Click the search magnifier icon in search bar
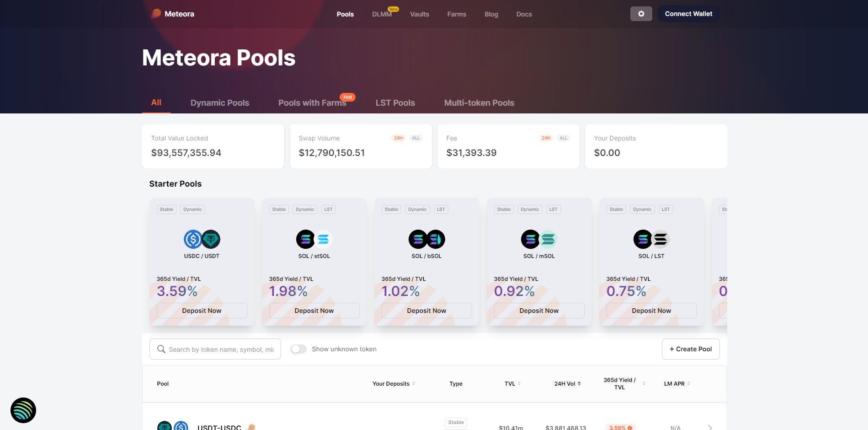The width and height of the screenshot is (868, 430). click(x=161, y=349)
